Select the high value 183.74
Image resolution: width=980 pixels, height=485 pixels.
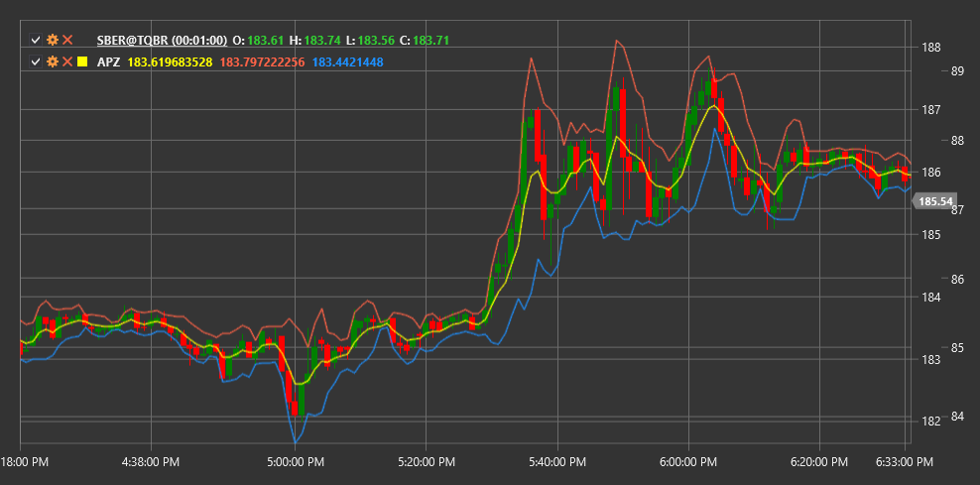click(x=322, y=41)
